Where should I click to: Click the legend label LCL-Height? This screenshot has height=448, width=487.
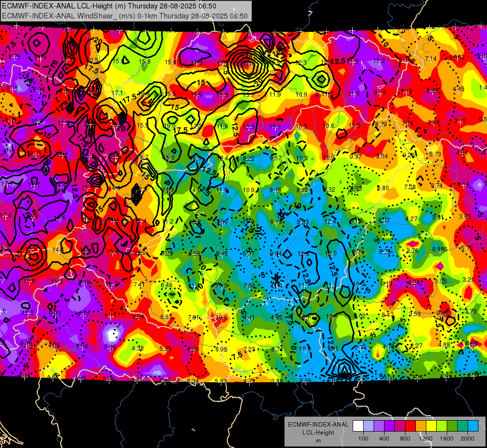318,433
